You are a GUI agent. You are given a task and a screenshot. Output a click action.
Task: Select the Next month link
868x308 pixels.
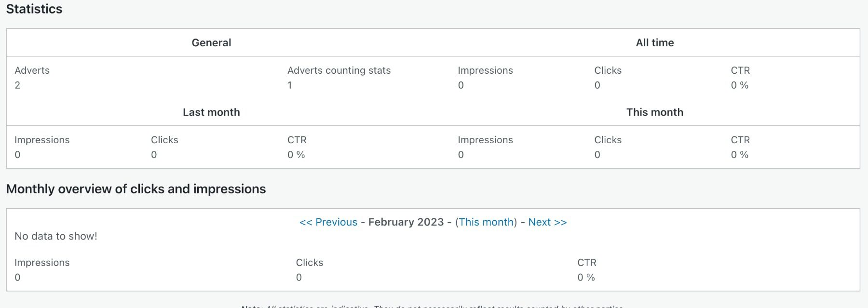(547, 222)
